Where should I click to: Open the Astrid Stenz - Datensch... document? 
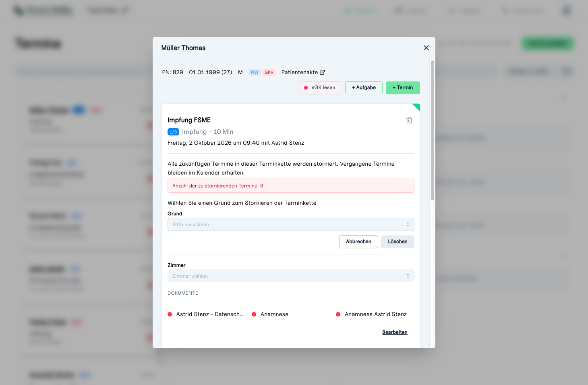(x=206, y=314)
